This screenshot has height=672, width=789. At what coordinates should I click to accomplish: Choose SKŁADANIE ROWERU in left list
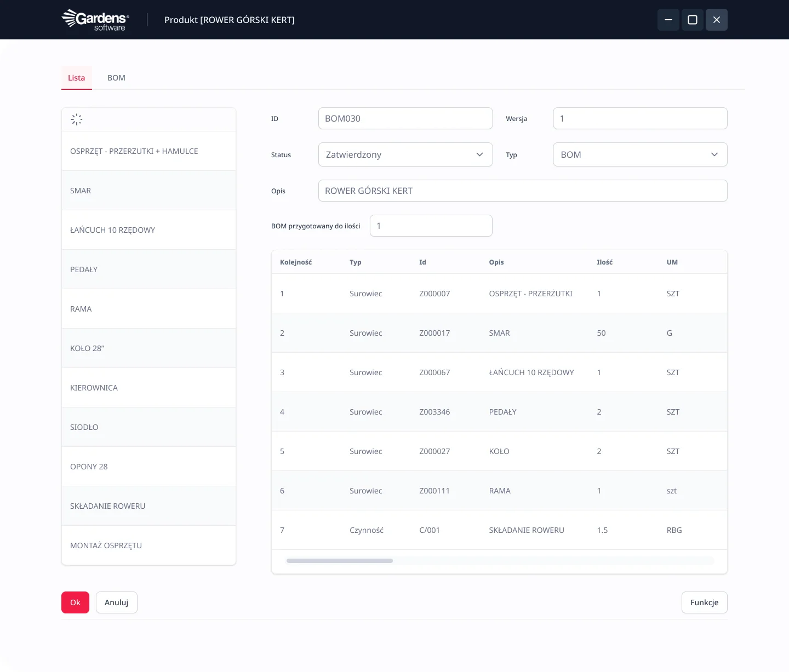pos(108,506)
